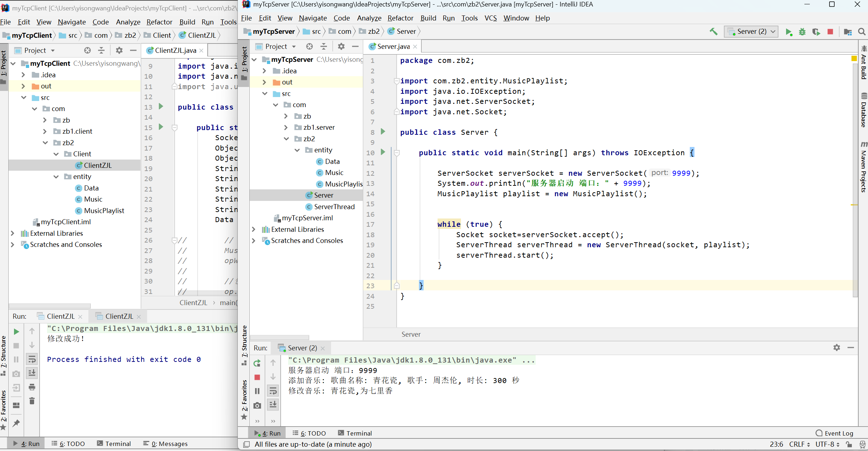
Task: Expand the zb1.server package node
Action: [286, 127]
